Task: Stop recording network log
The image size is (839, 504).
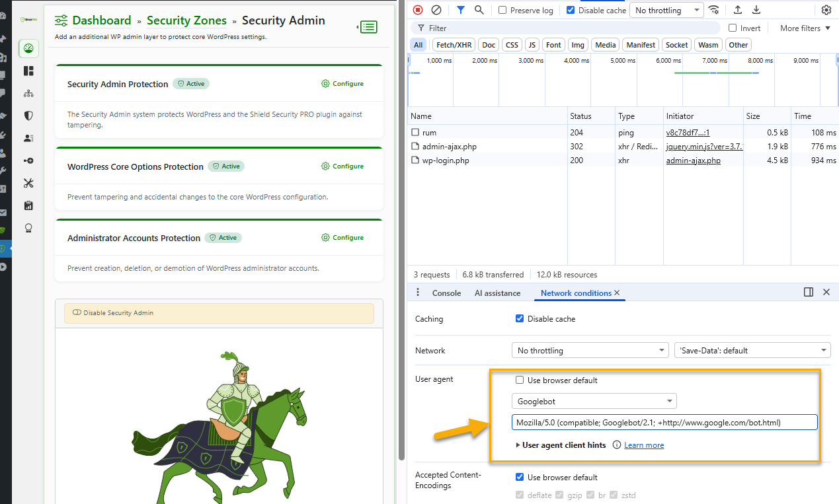Action: click(417, 9)
